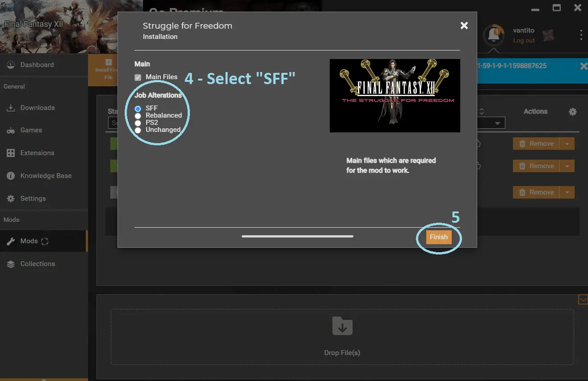Open the Downloads arrow icon in sidebar
The image size is (588, 381).
pyautogui.click(x=11, y=108)
